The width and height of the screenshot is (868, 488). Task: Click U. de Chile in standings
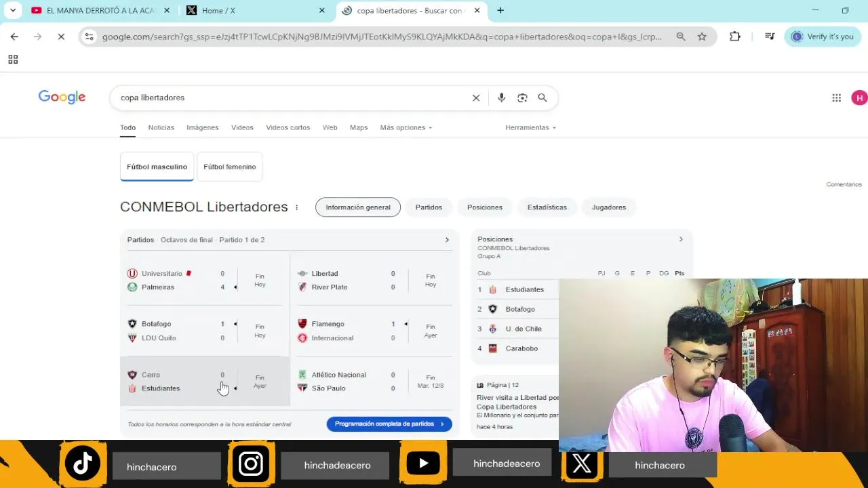coord(524,329)
